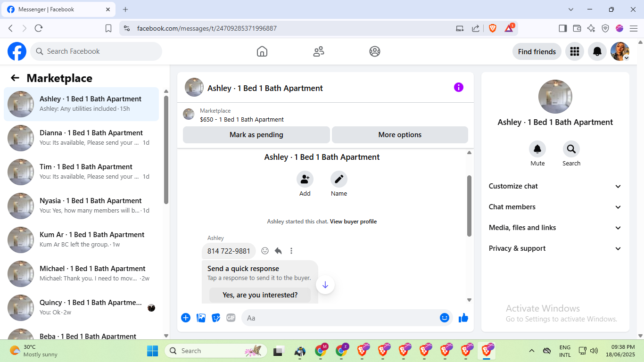Click More options button
644x362 pixels.
click(x=400, y=135)
